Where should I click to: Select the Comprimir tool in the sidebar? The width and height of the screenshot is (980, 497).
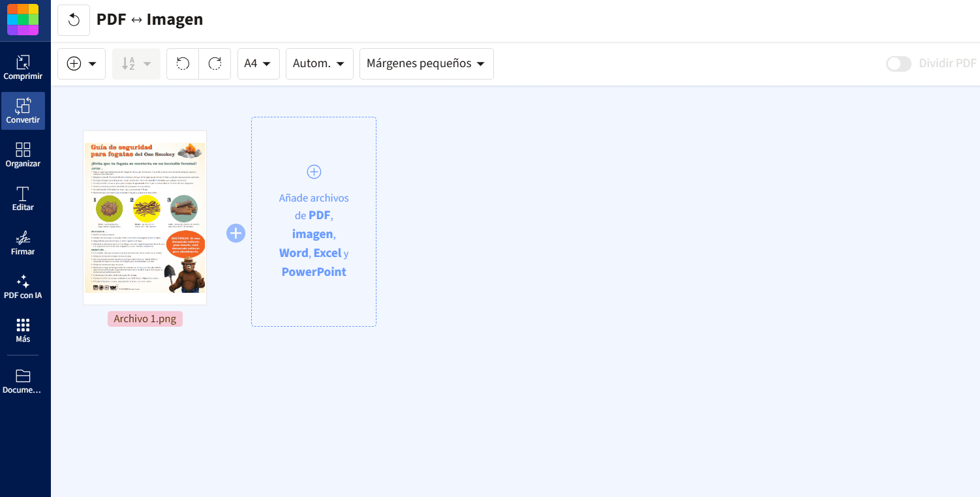click(x=23, y=67)
